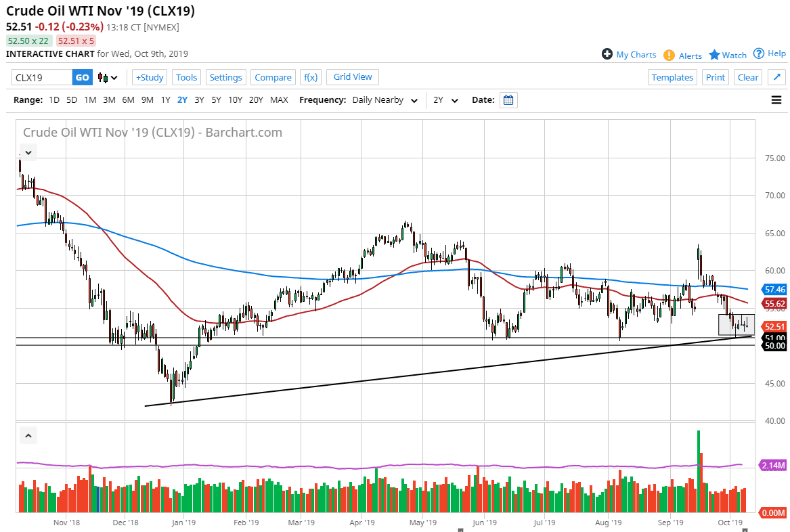
Task: Click the hamburger menu icon above the chart
Action: click(776, 99)
